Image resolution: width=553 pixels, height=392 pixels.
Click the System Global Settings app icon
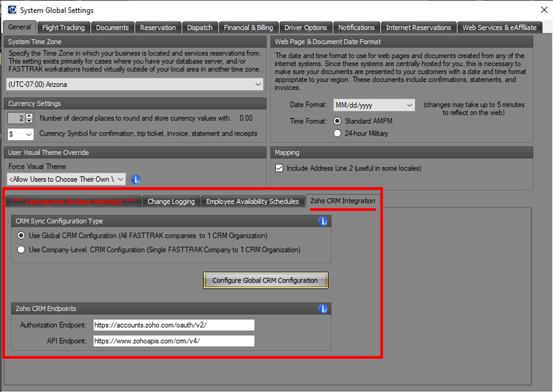click(12, 10)
